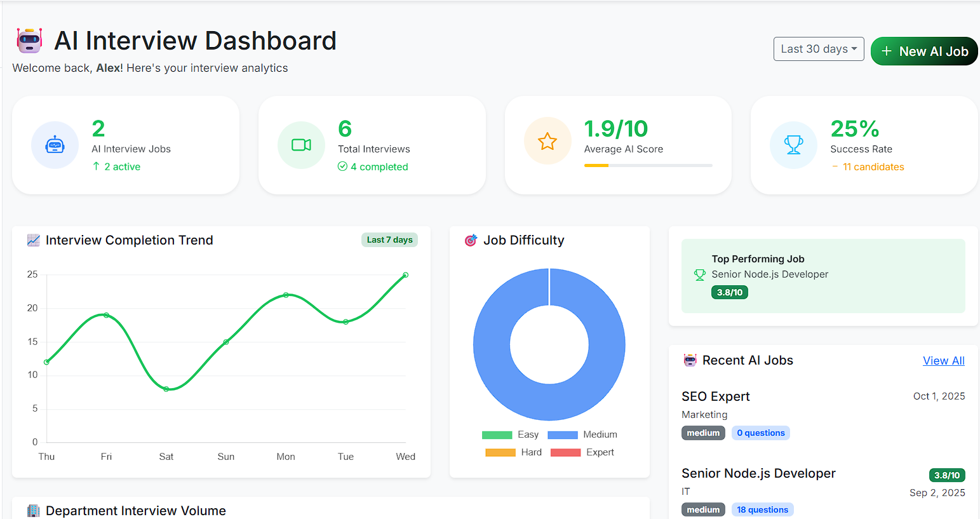The height and width of the screenshot is (519, 980).
Task: Click the target icon beside Job Difficulty
Action: [471, 240]
